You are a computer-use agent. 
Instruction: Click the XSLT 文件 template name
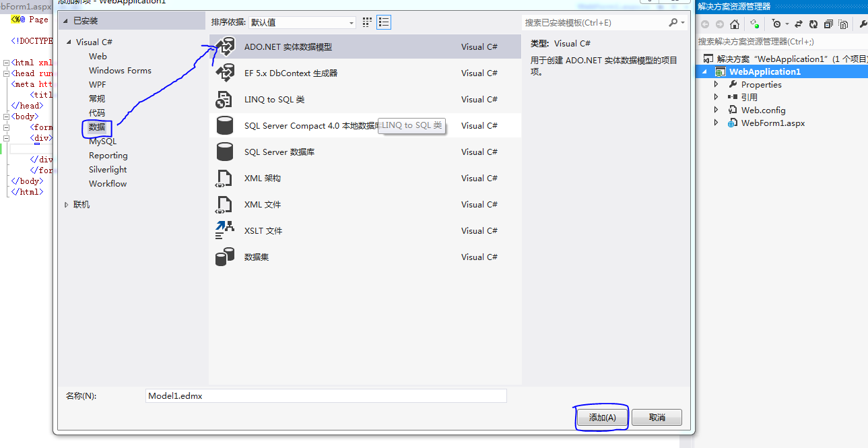[263, 231]
